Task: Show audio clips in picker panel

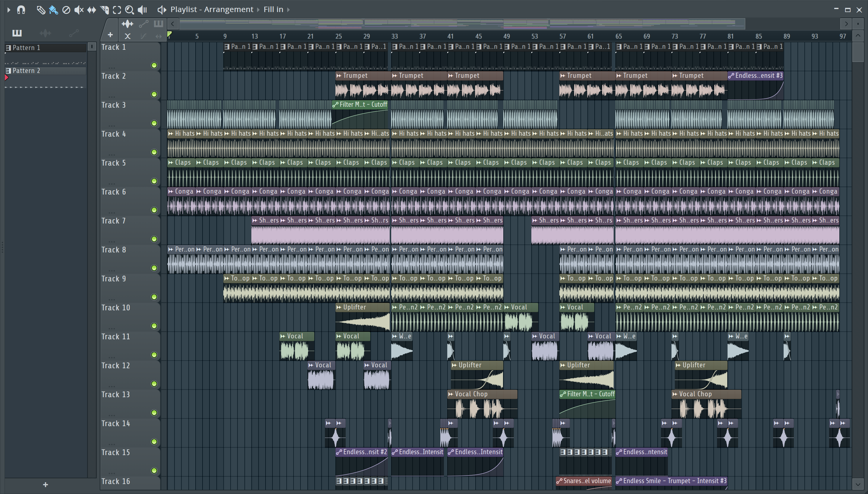Action: (46, 33)
